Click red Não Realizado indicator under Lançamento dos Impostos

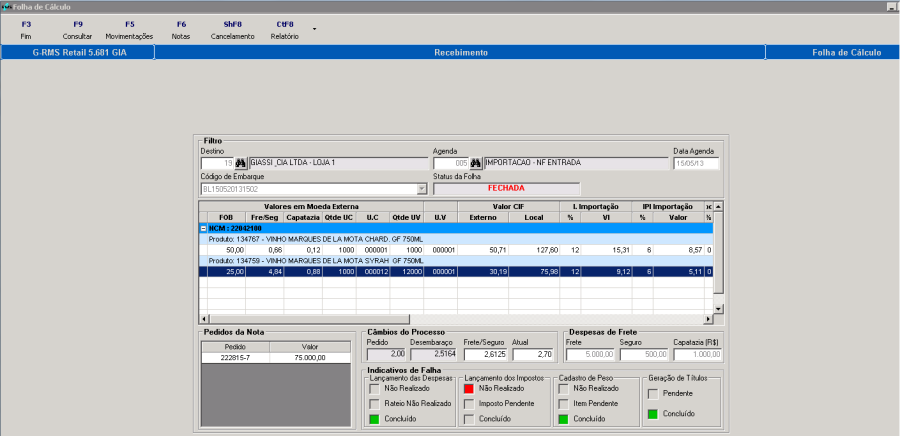pos(469,388)
